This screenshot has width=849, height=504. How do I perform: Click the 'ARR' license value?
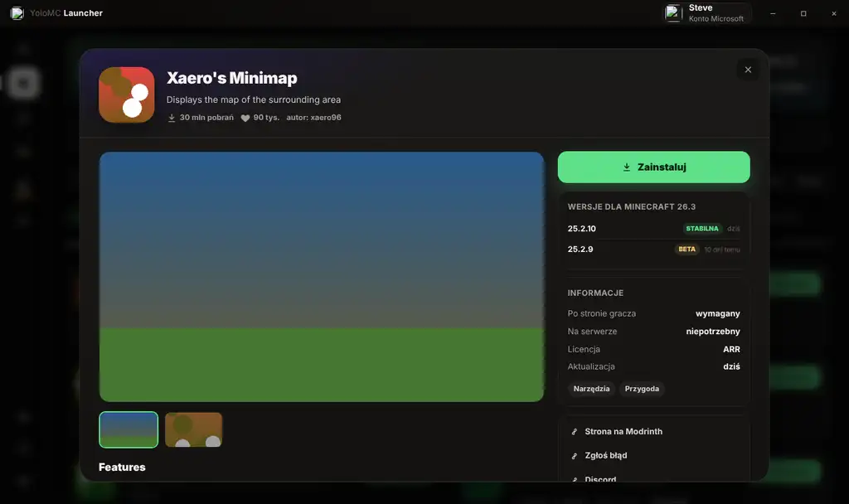pyautogui.click(x=731, y=349)
